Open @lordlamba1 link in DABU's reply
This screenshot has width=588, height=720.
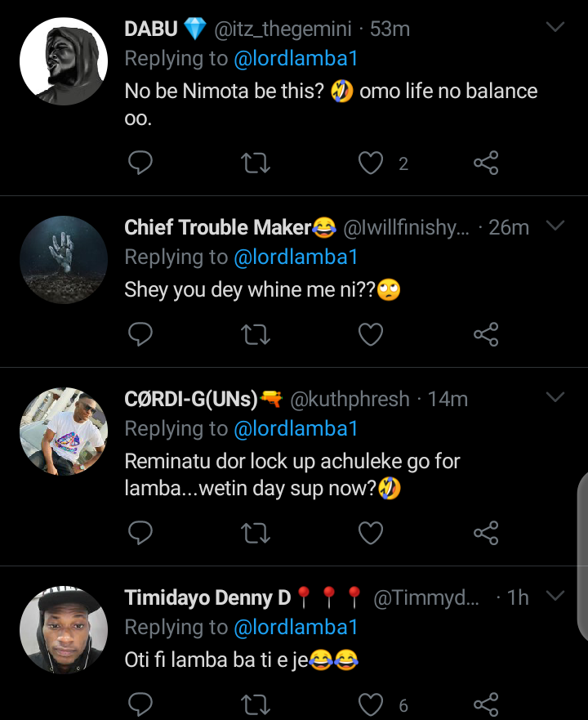(x=296, y=59)
